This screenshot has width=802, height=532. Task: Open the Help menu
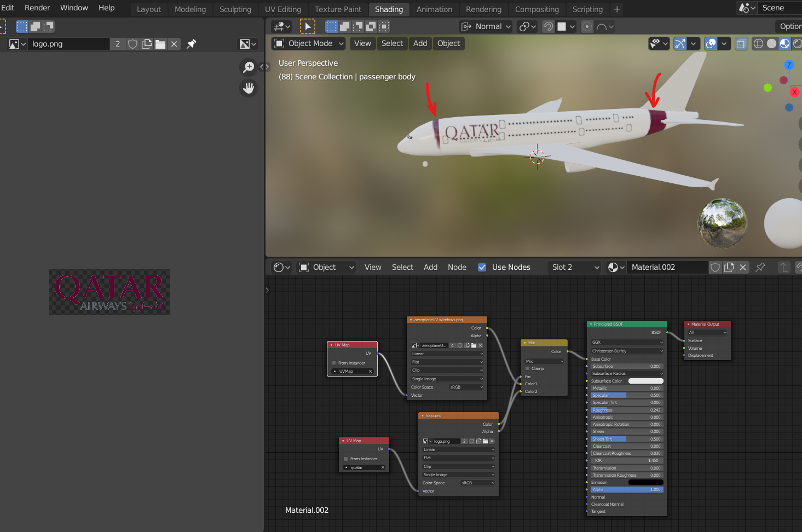click(x=106, y=8)
